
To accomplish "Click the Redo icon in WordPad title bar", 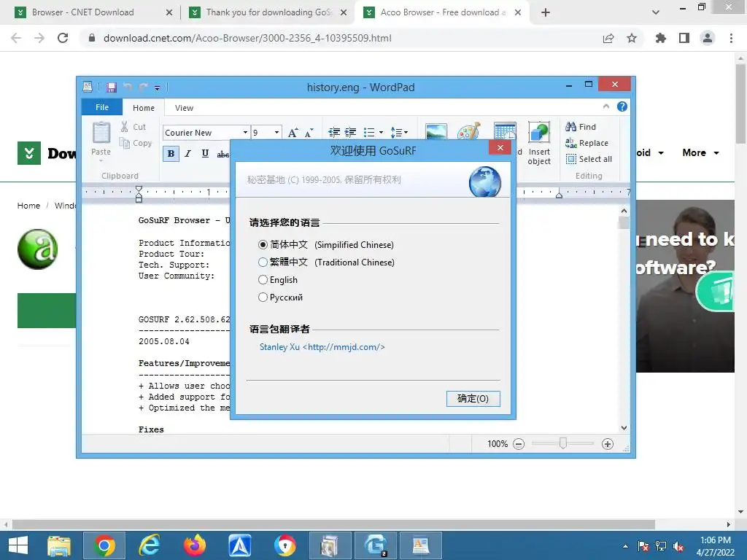I will coord(143,87).
